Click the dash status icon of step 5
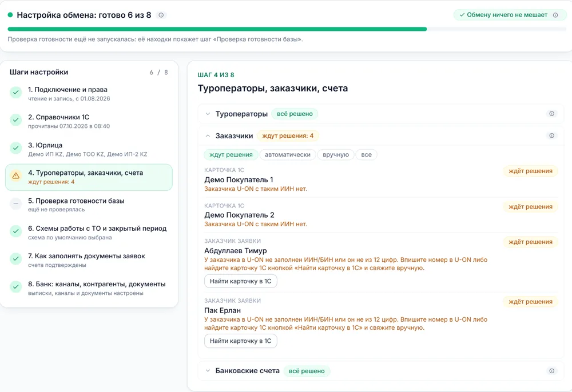Viewport: 572px width, 392px height. coord(15,204)
